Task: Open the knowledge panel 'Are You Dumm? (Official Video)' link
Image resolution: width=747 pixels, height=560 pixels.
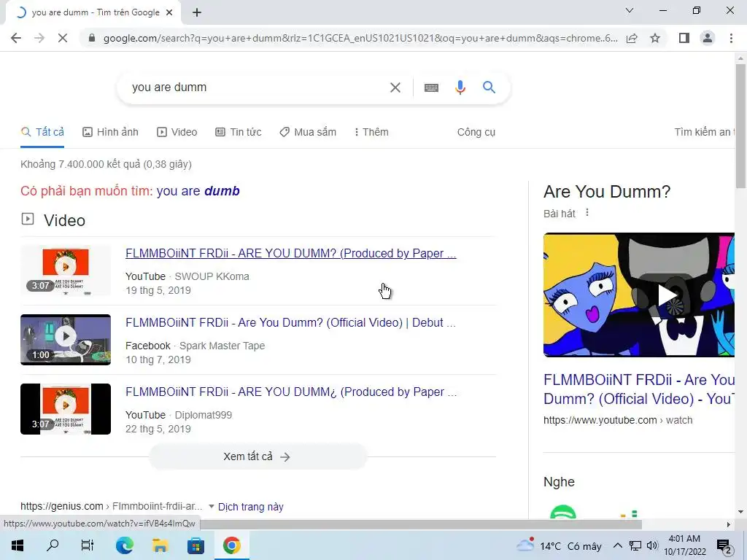Action: tap(639, 389)
